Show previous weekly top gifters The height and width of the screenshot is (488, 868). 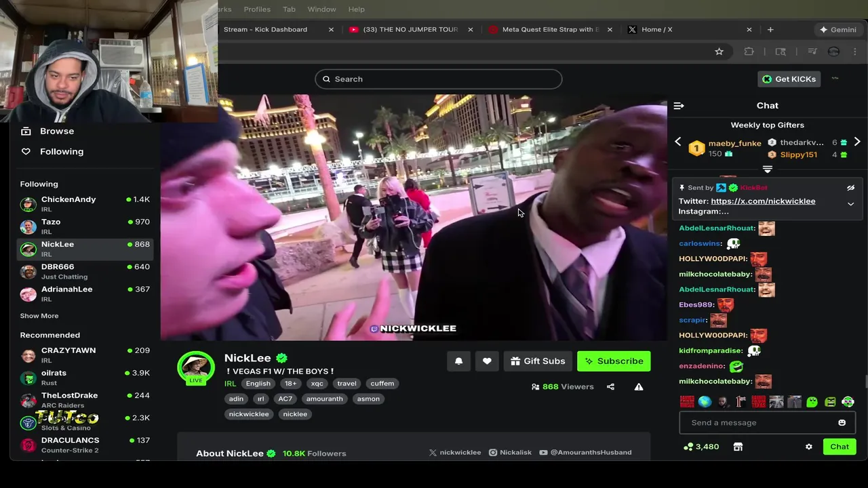pyautogui.click(x=677, y=142)
